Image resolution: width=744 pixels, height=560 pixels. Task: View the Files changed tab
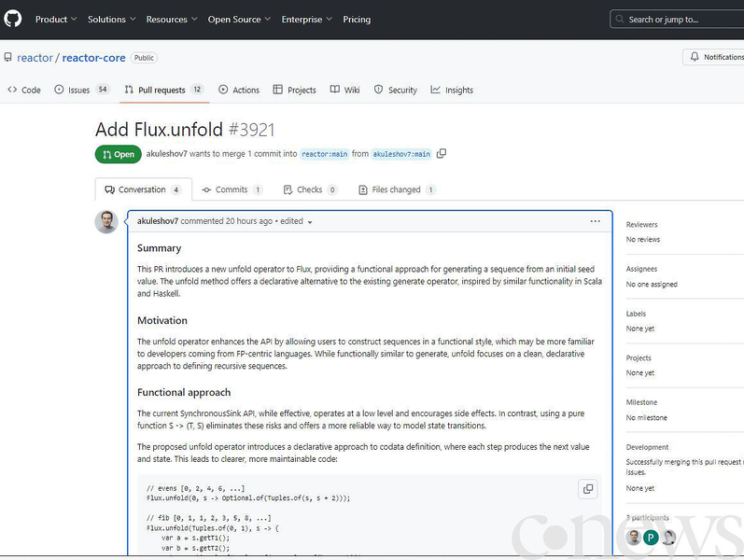(x=397, y=189)
